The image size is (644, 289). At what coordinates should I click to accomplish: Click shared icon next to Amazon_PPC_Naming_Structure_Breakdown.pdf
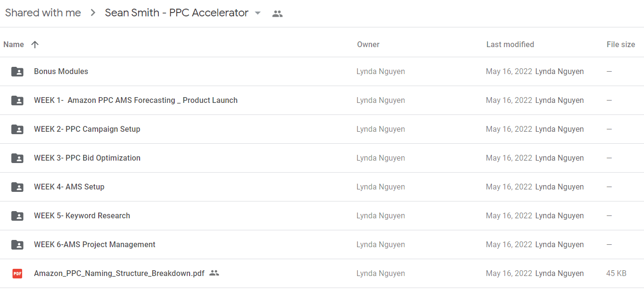point(214,273)
